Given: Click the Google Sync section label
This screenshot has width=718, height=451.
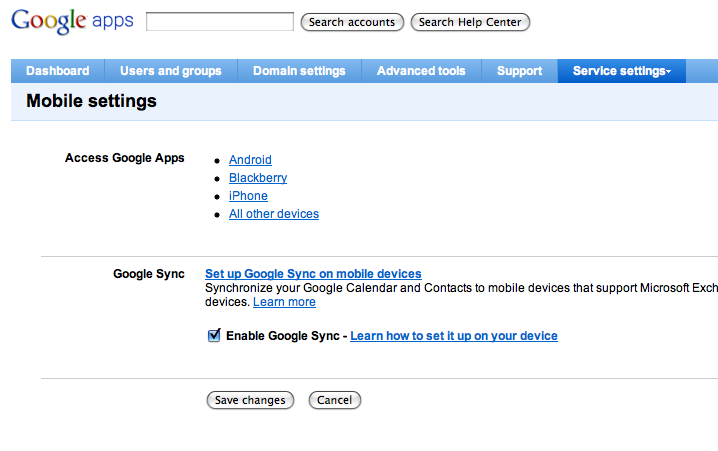Looking at the screenshot, I should [149, 274].
